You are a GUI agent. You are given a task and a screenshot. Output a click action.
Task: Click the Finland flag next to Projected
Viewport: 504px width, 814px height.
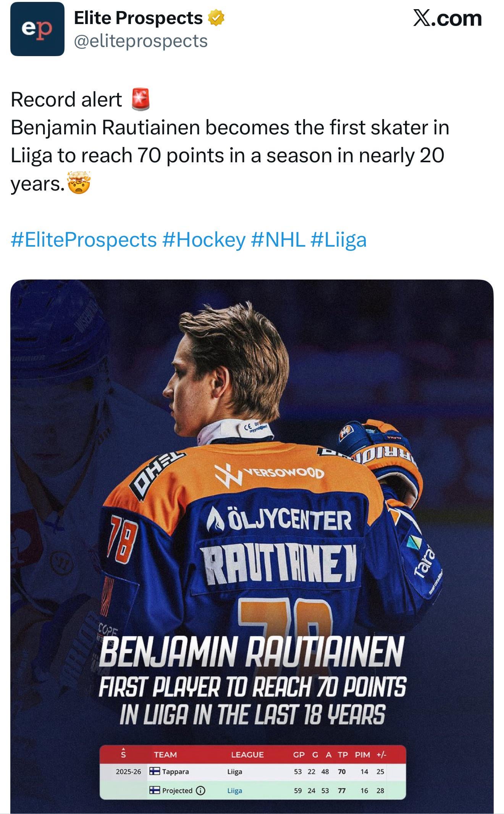155,790
